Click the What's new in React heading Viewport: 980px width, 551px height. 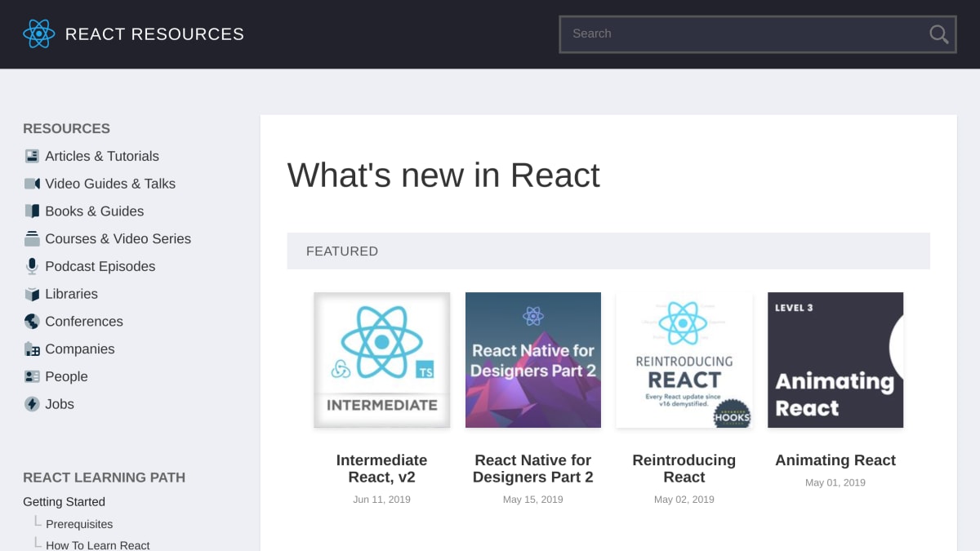pyautogui.click(x=443, y=176)
